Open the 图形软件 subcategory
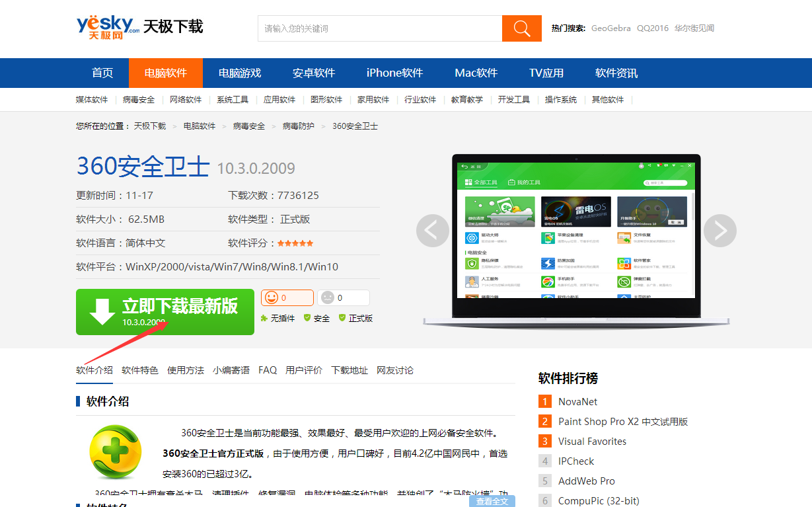Viewport: 812px width, 507px height. pyautogui.click(x=326, y=100)
